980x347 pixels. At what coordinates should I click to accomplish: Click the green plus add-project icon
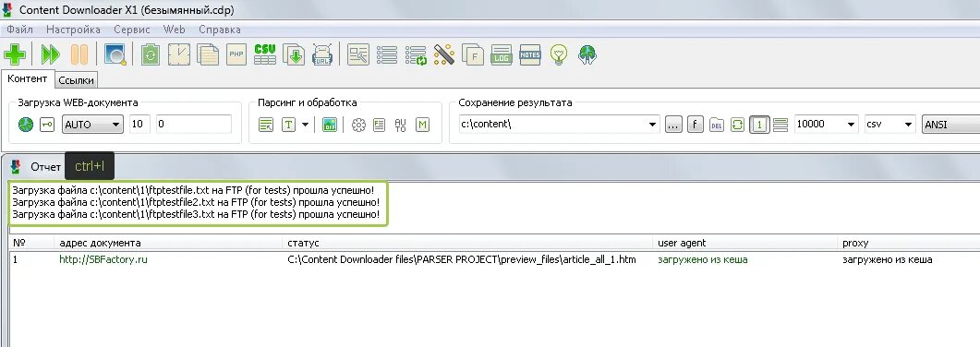(15, 54)
